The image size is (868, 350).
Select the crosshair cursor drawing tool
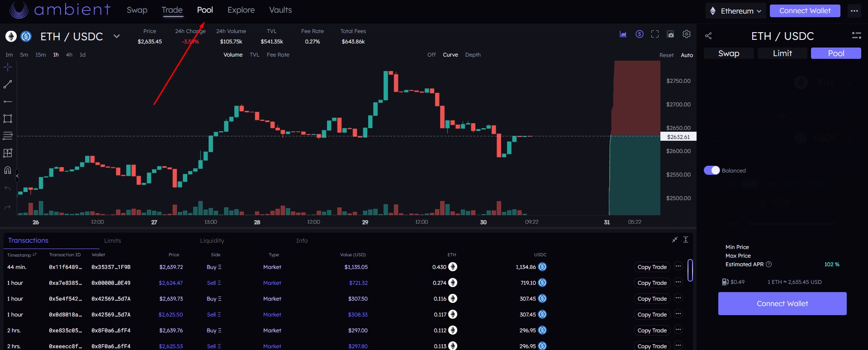coord(8,67)
